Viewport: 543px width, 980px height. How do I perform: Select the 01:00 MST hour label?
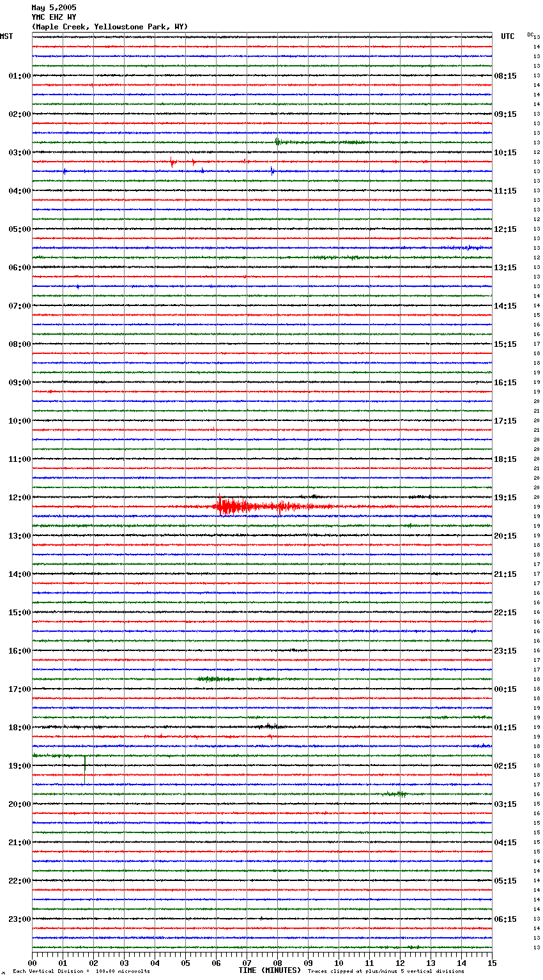[x=20, y=76]
